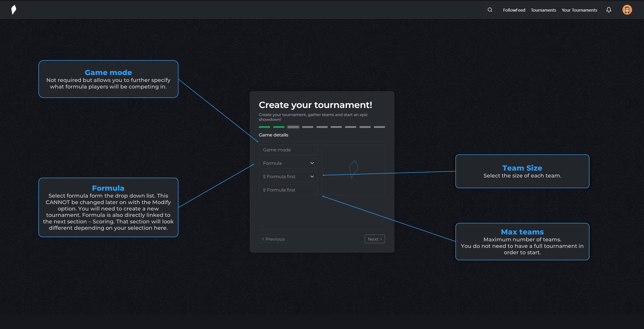Click the last progress step segment
The image size is (644, 329).
point(379,127)
